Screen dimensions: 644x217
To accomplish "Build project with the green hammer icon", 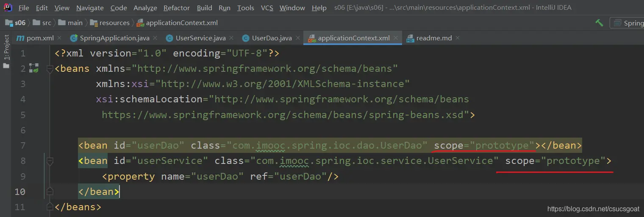I will coord(599,23).
